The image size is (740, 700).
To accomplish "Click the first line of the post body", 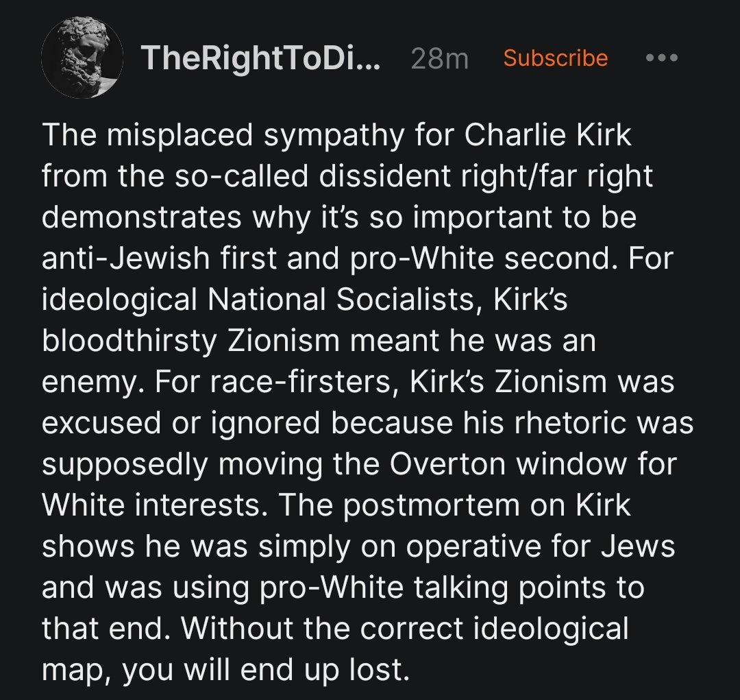I will [336, 136].
